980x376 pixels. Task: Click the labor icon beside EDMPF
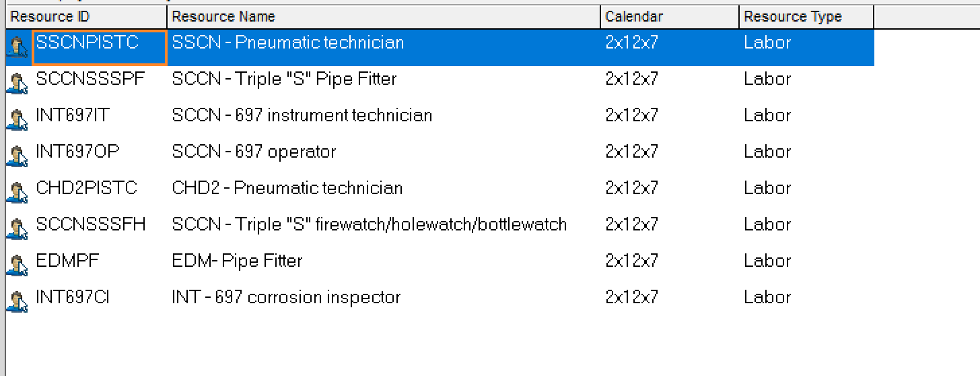click(x=17, y=265)
